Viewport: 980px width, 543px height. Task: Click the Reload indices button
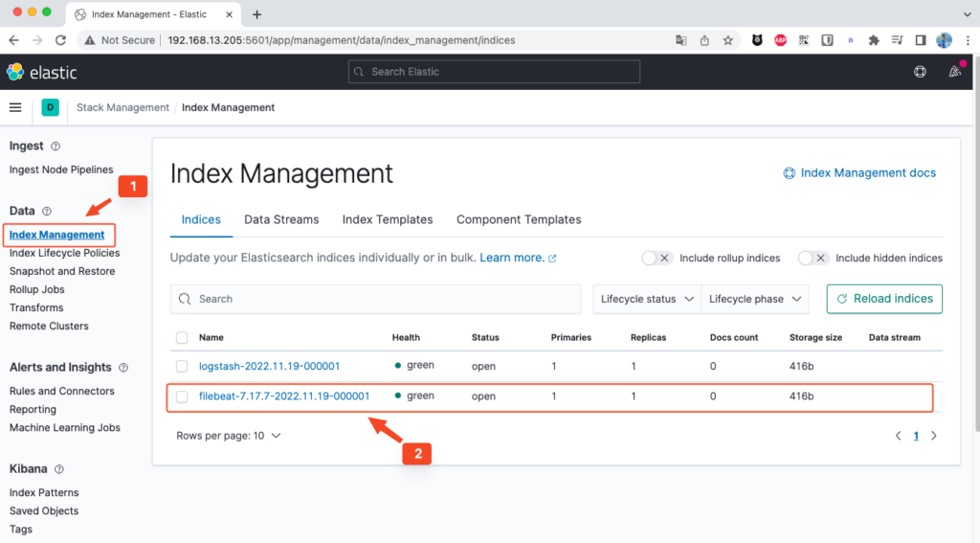(884, 299)
